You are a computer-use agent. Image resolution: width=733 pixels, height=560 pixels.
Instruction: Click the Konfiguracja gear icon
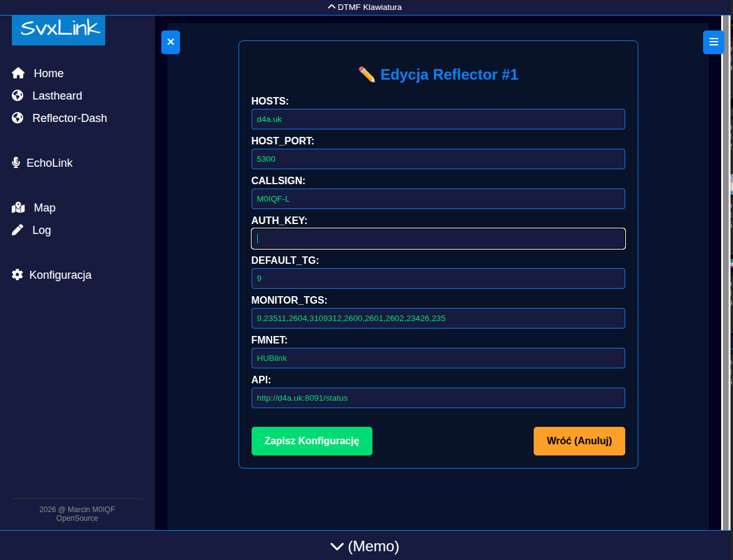point(17,275)
